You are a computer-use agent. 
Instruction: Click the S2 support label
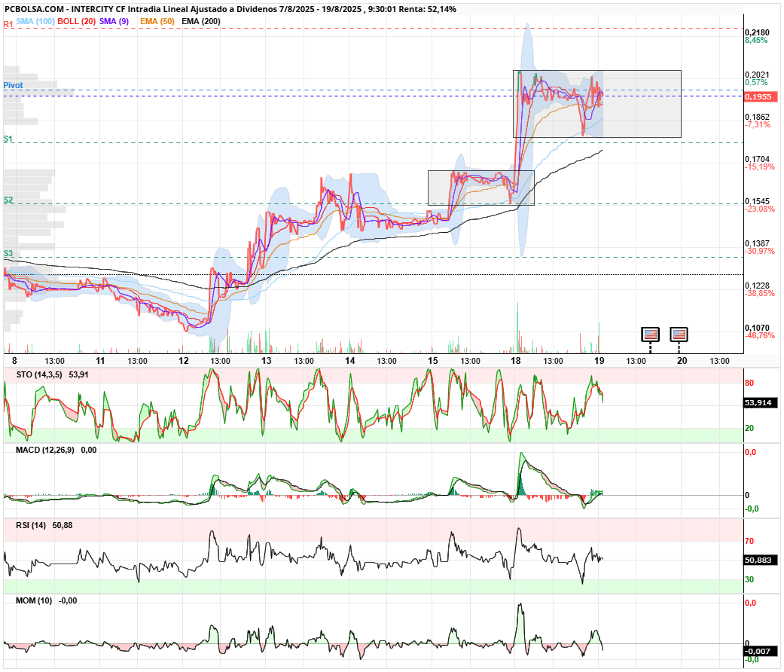[x=8, y=200]
